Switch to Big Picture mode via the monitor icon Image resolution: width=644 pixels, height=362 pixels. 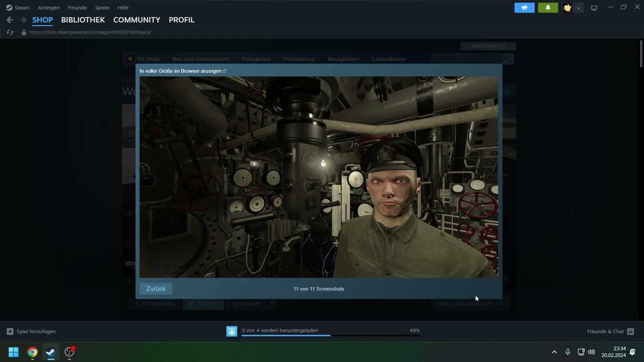point(594,8)
